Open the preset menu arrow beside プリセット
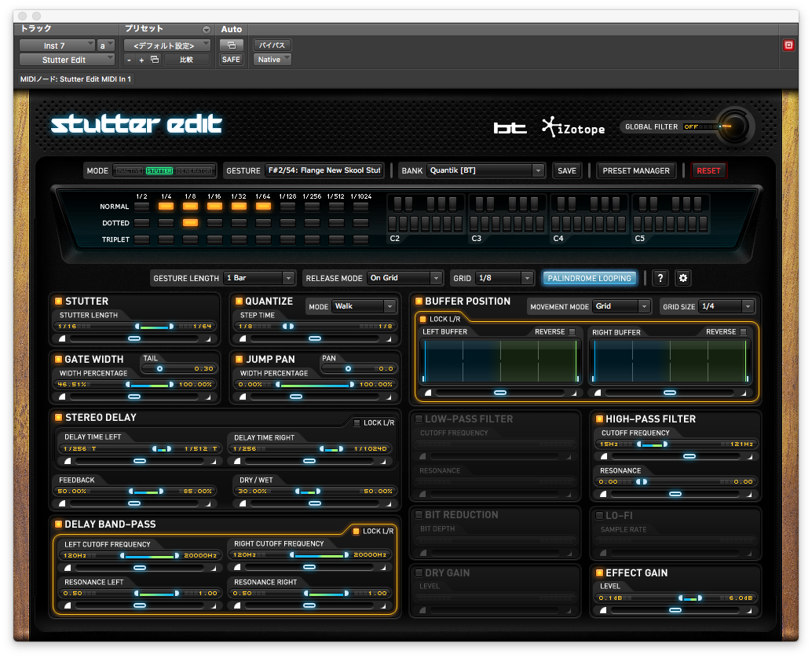The width and height of the screenshot is (812, 658). 206,30
